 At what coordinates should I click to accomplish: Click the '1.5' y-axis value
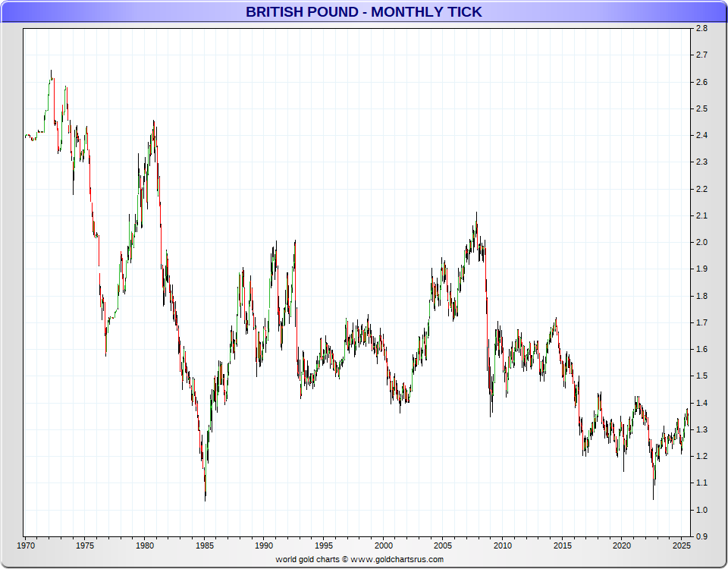[x=702, y=376]
